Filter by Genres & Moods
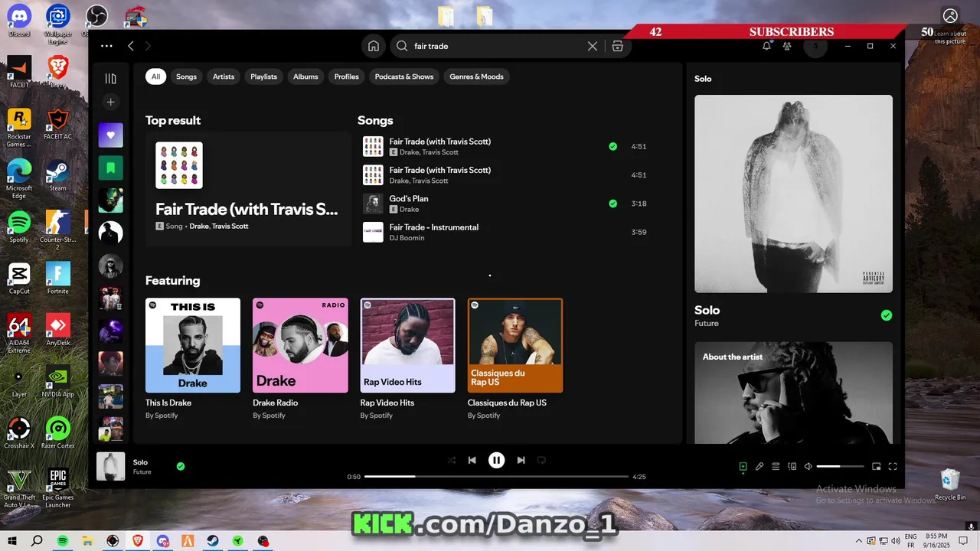The image size is (980, 551). pyautogui.click(x=476, y=77)
